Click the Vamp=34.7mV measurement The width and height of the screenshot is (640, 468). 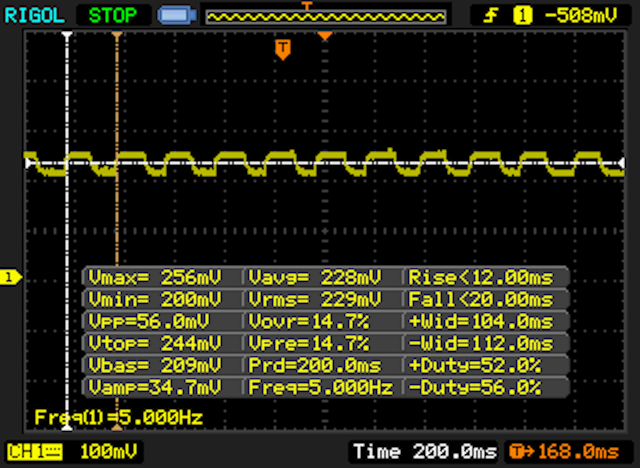[155, 387]
